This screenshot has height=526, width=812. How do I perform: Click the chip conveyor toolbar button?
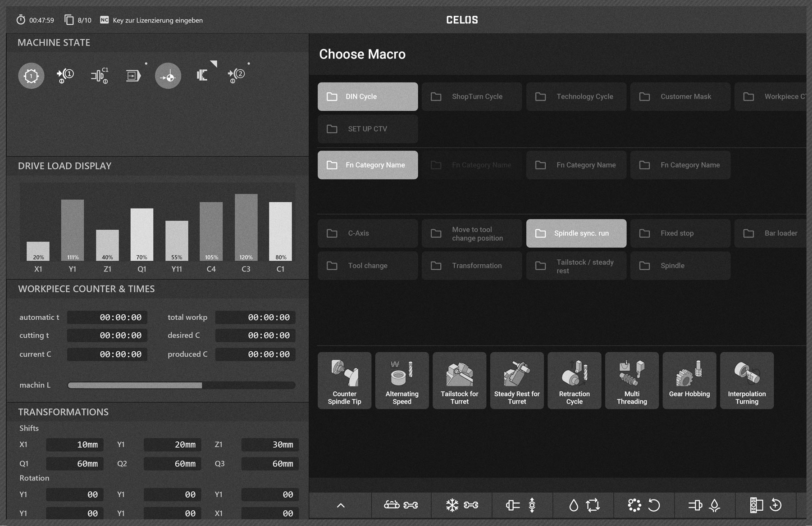(x=401, y=505)
